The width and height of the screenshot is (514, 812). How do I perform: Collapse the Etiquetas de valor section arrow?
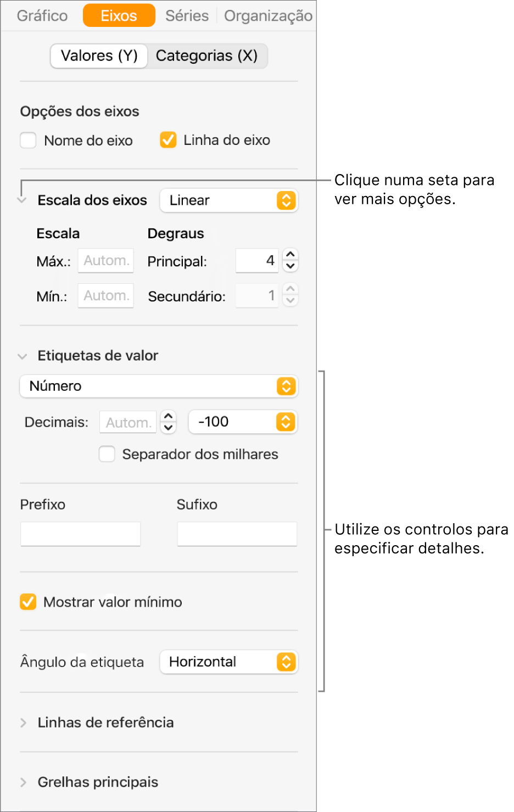point(23,356)
